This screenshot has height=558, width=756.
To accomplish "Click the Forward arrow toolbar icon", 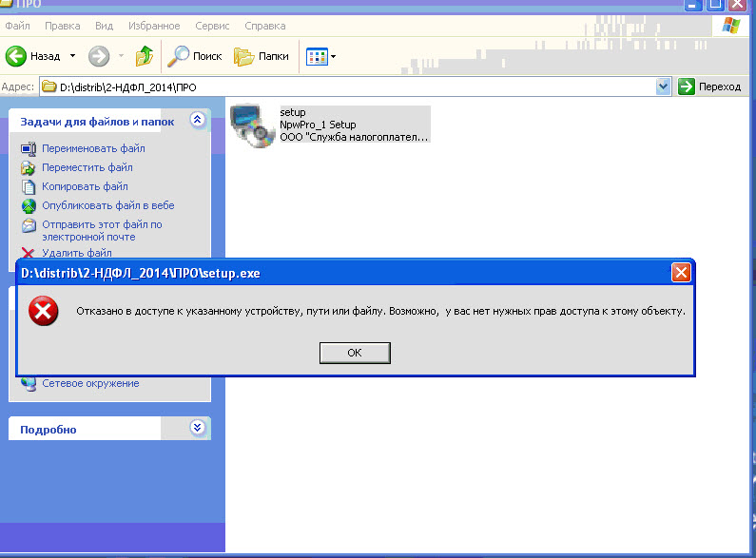I will click(x=99, y=56).
